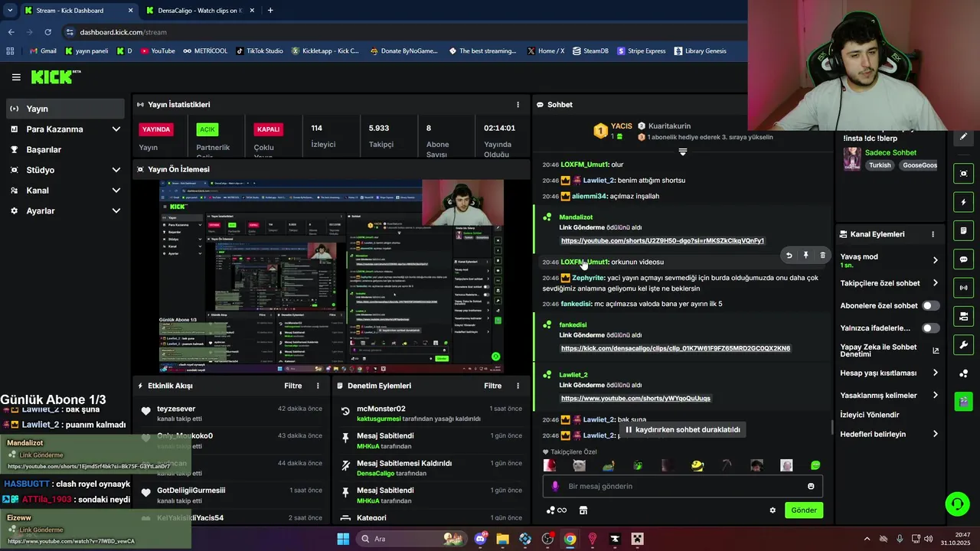Open the hamburger menu beside the Kick logo
This screenshot has width=980, height=551.
click(x=16, y=77)
